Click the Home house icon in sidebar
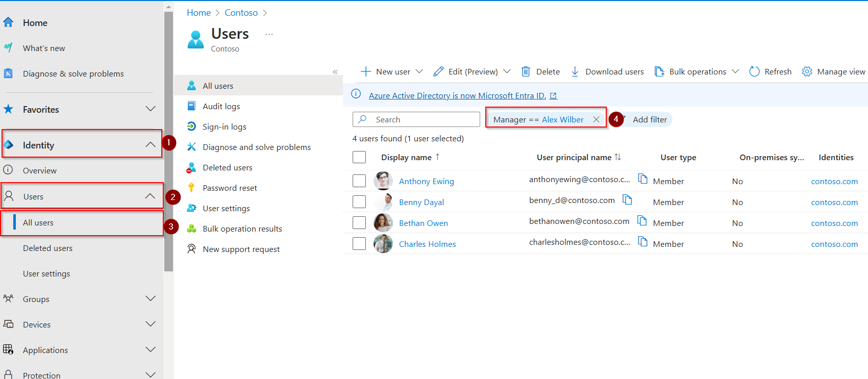This screenshot has height=379, width=868. pos(8,22)
